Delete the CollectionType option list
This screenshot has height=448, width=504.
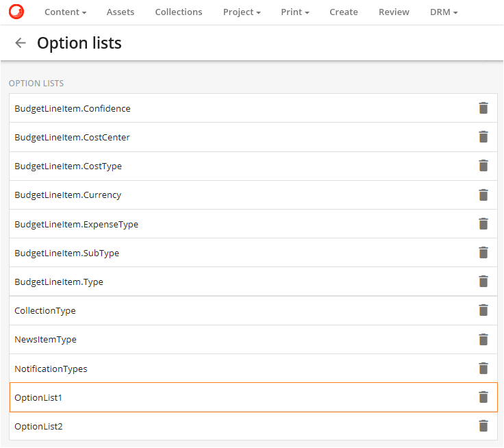point(483,310)
